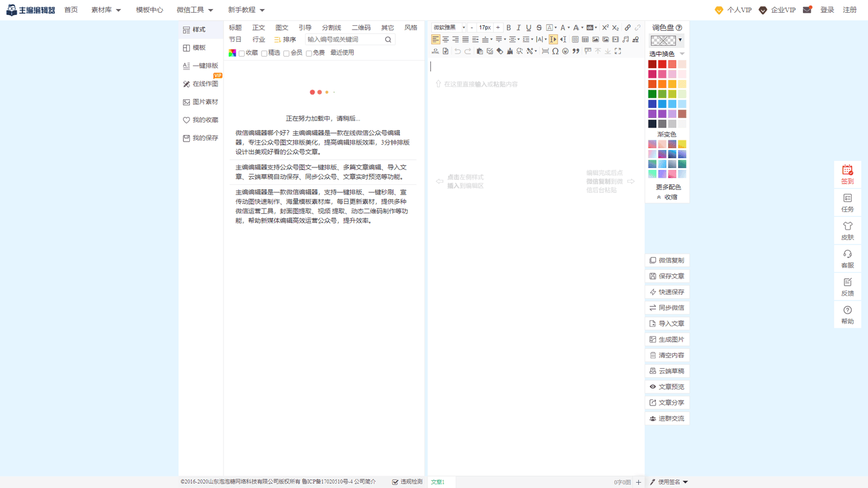Screen dimensions: 868x488
Task: Align text to the right
Action: coord(456,39)
